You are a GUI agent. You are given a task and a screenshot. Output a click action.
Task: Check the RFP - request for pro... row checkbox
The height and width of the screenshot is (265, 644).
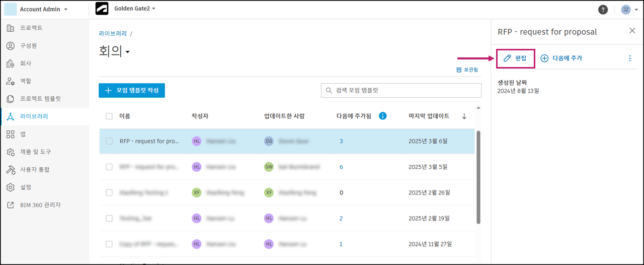(109, 141)
